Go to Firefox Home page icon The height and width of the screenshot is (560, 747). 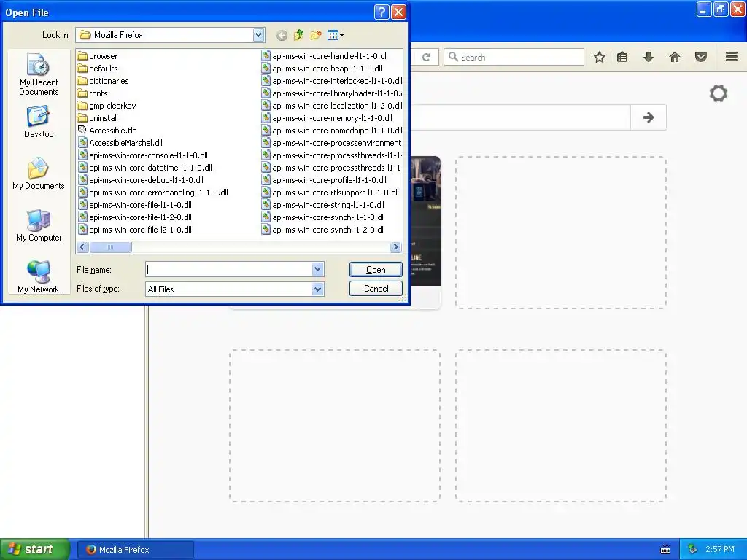675,57
